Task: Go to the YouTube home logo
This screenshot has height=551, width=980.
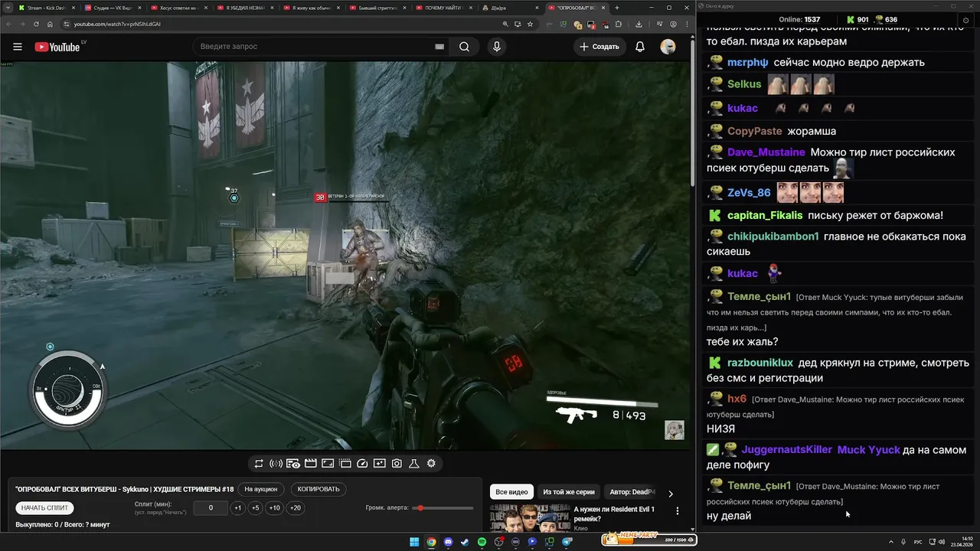Action: 57,47
